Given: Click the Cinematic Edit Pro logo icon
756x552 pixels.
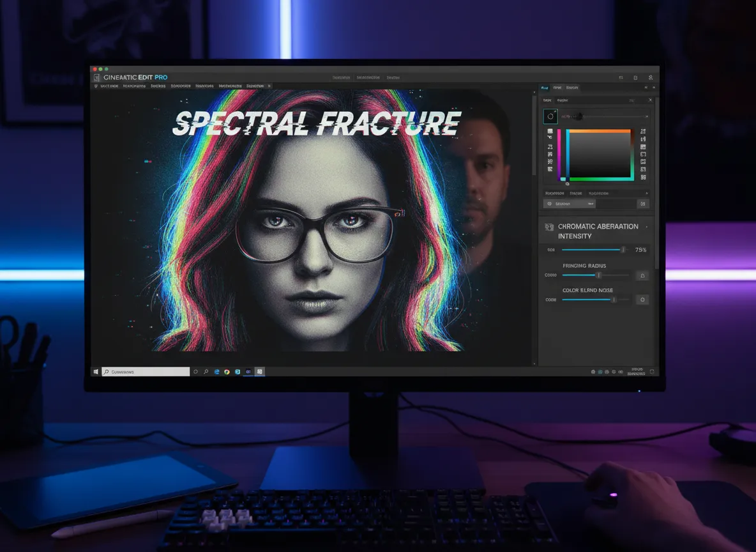Looking at the screenshot, I should 97,77.
